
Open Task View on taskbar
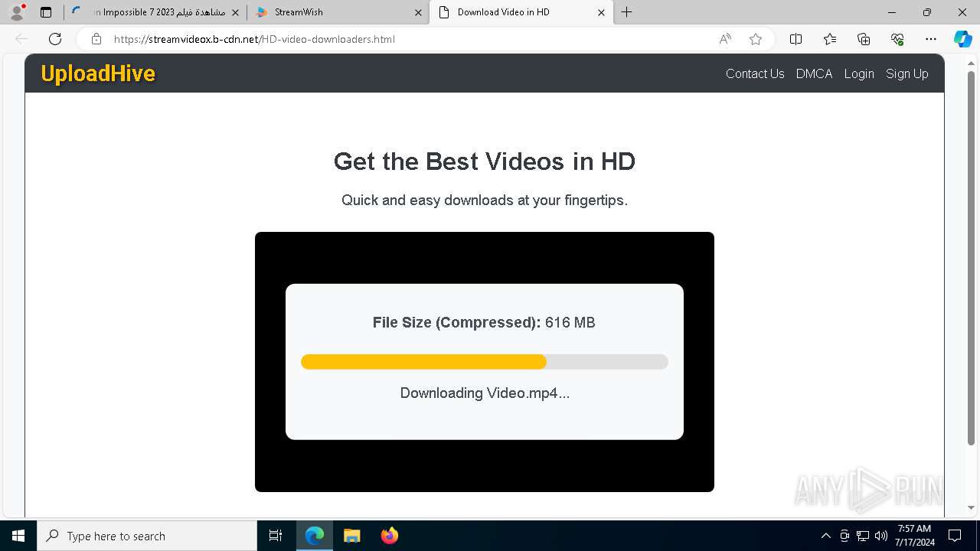[276, 536]
